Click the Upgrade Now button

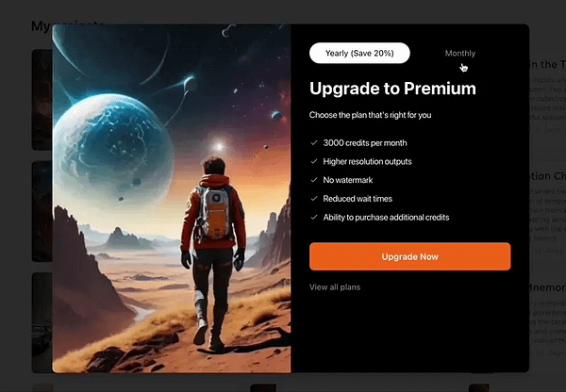[409, 256]
